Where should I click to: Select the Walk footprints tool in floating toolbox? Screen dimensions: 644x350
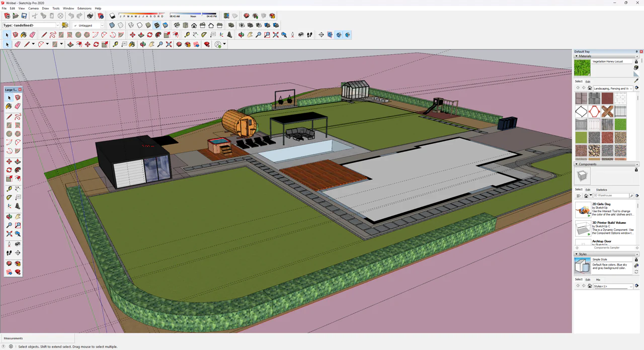click(x=9, y=253)
